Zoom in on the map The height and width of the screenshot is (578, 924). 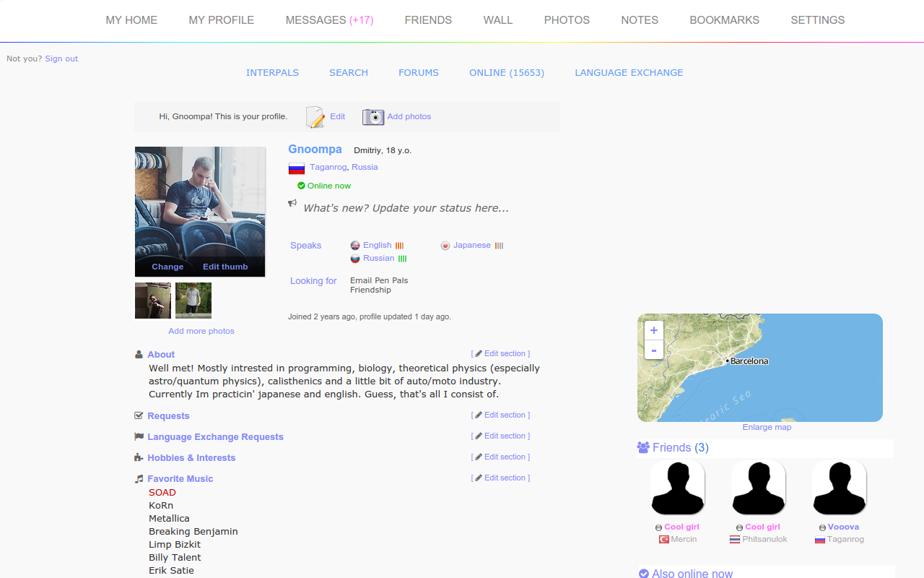653,330
